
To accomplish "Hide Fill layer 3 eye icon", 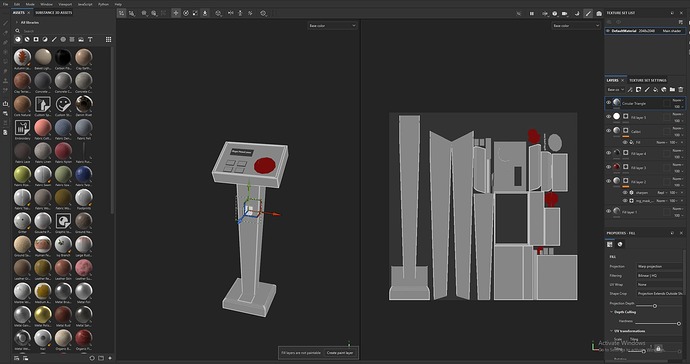I will (x=609, y=167).
